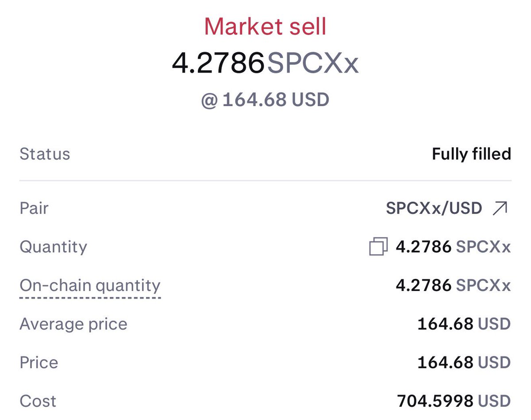Select the Price value 164.68 USD
The width and height of the screenshot is (531, 420).
pyautogui.click(x=464, y=363)
